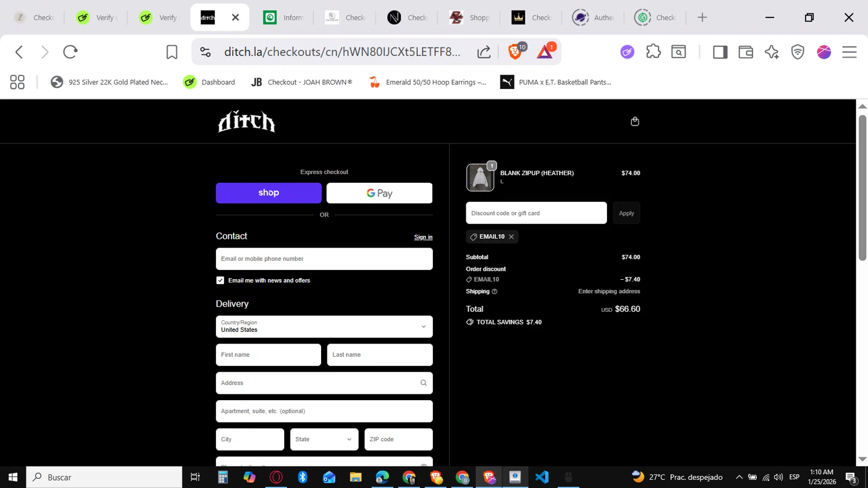
Task: Open Checkout - JOAH BROWN bookmark
Action: [x=301, y=82]
